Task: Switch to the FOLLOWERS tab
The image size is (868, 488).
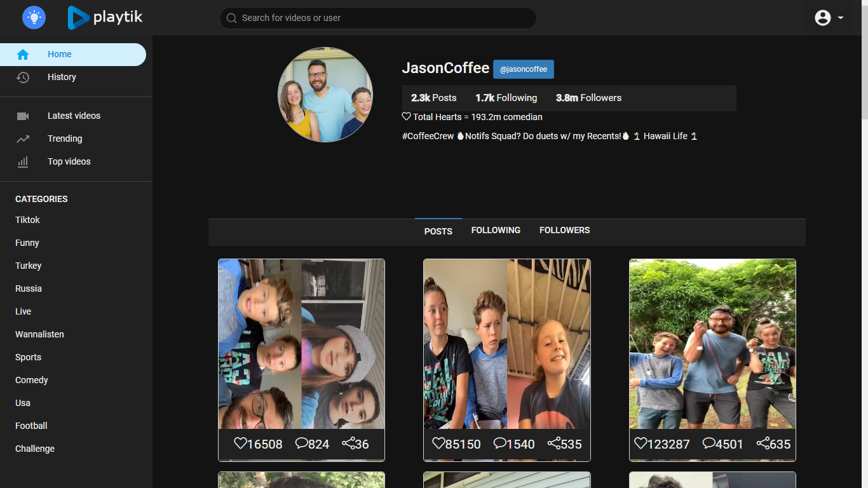Action: tap(564, 230)
